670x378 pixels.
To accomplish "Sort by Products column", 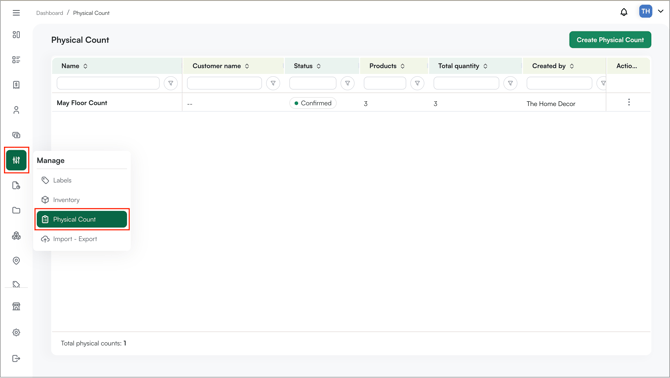I will point(403,66).
